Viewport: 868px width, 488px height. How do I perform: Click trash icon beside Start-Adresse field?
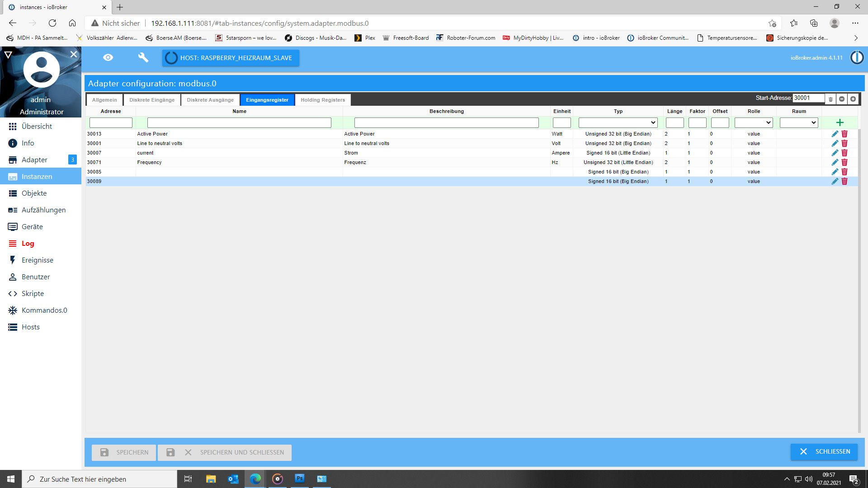830,99
